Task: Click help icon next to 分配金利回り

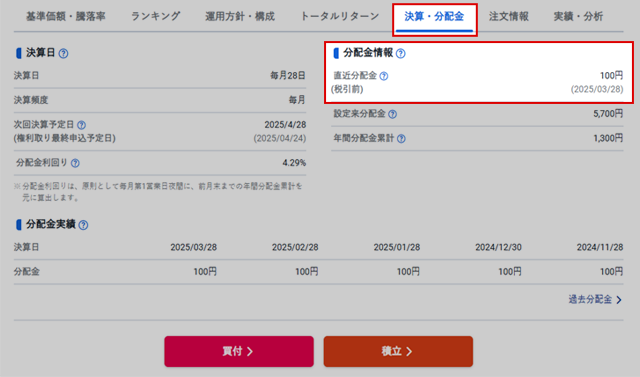Action: pos(75,163)
